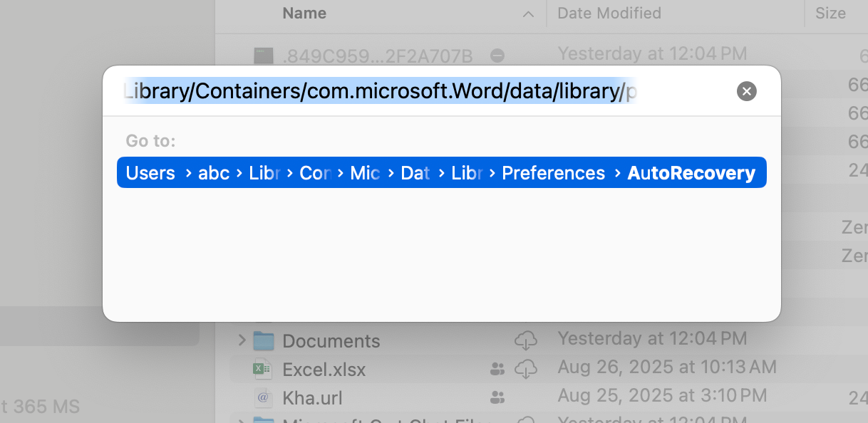Expand the Documents folder disclosure triangle
Viewport: 868px width, 423px height.
(x=241, y=340)
